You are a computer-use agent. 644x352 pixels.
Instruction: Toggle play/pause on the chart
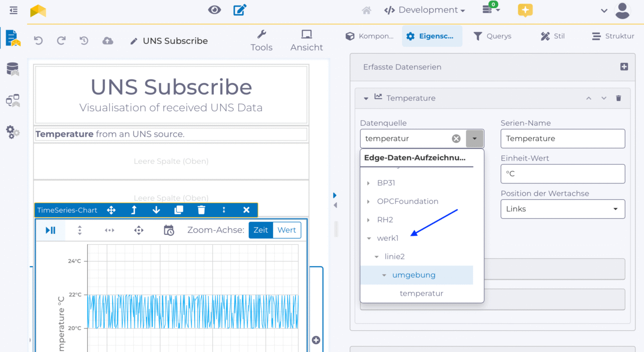[x=50, y=230]
